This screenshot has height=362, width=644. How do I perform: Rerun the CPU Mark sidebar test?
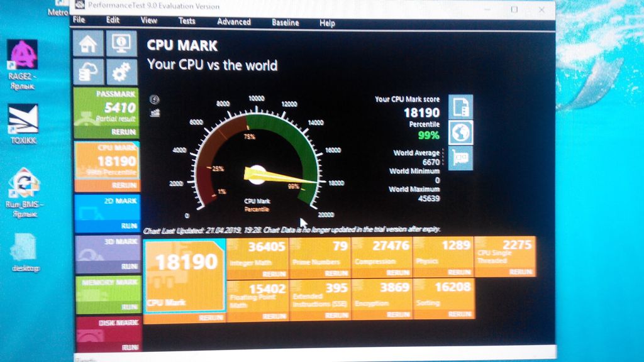pyautogui.click(x=124, y=185)
